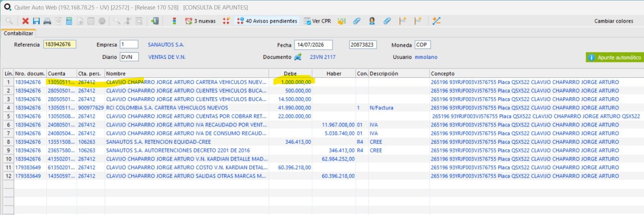This screenshot has width=644, height=215.
Task: Click the Referencia input field
Action: point(60,44)
